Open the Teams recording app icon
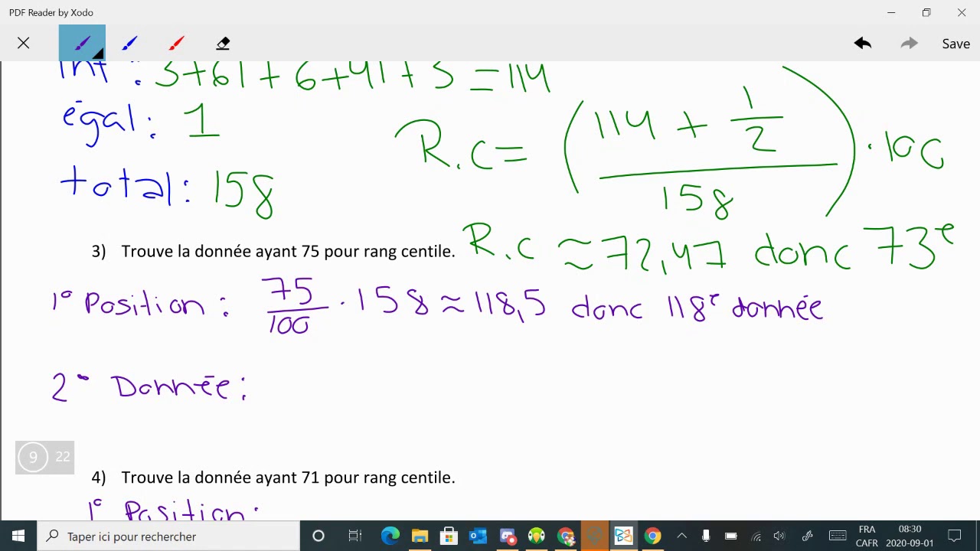980x551 pixels. point(507,536)
